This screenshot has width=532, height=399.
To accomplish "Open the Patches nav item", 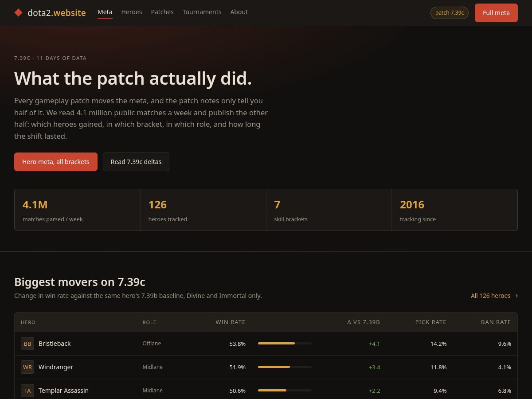I will pos(162,12).
